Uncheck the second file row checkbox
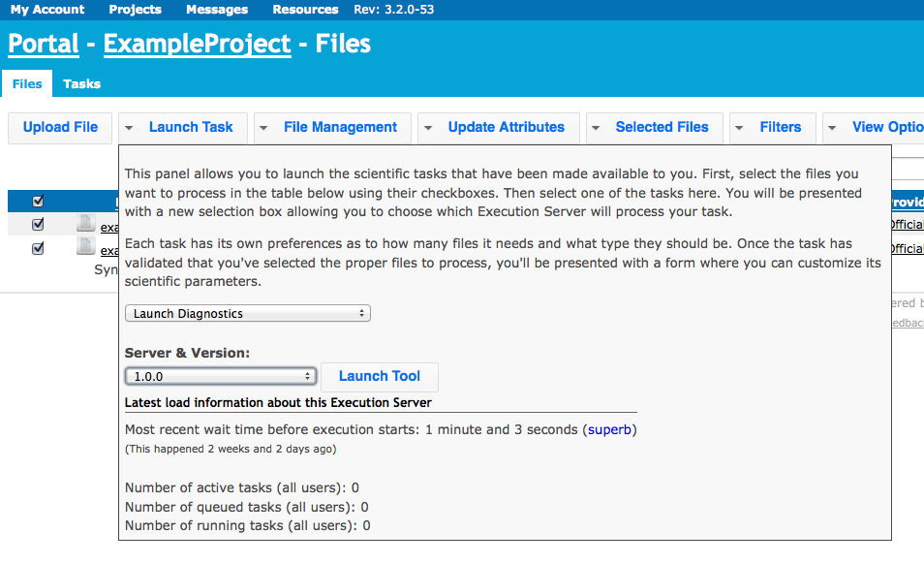Image resolution: width=924 pixels, height=564 pixels. [38, 248]
